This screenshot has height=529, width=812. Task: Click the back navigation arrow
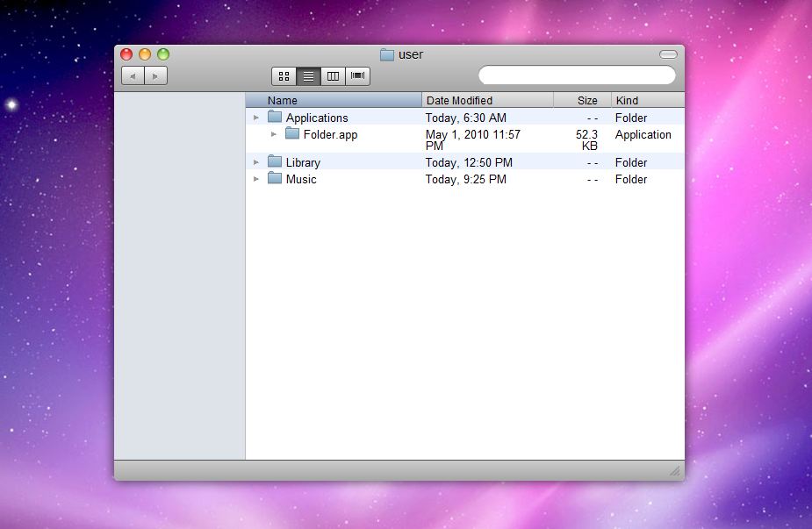point(132,75)
